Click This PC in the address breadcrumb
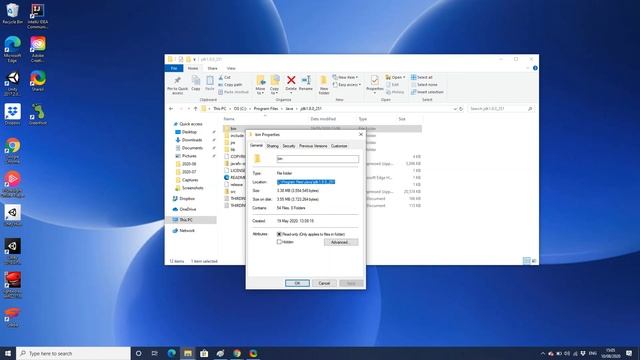 pos(220,109)
